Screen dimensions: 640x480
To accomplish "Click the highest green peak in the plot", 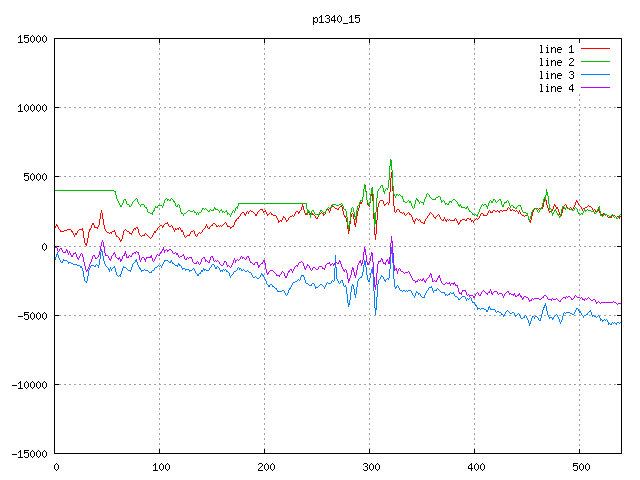I will [391, 160].
